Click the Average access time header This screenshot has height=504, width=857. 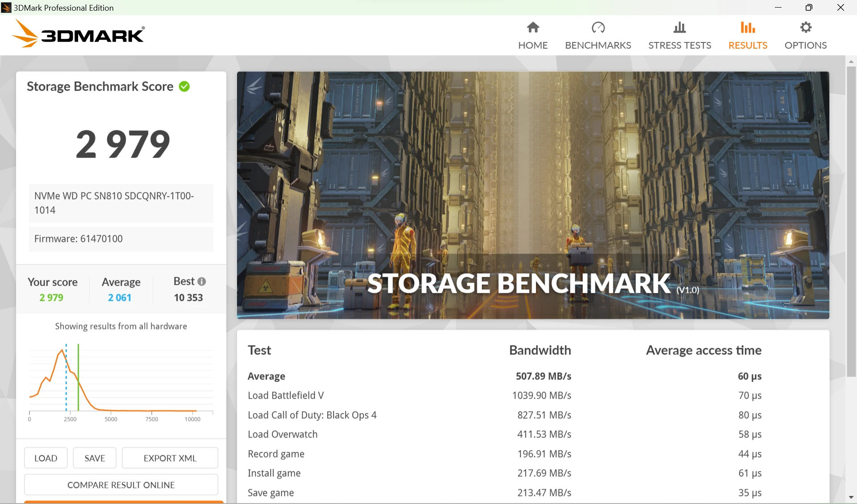click(704, 350)
